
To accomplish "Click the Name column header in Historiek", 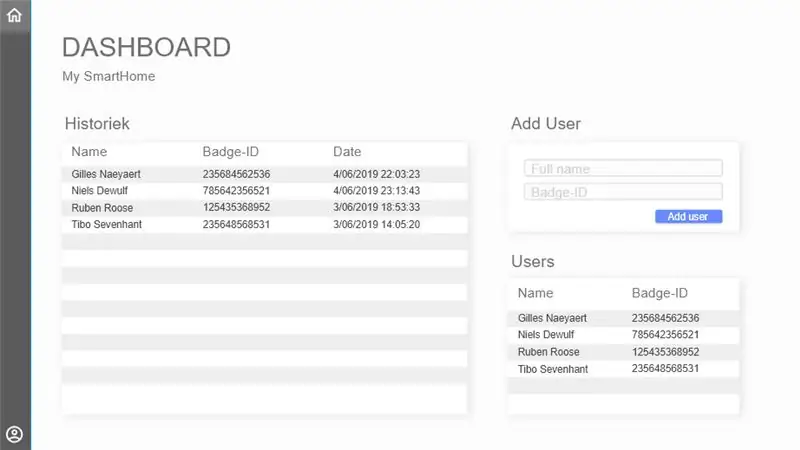I will (89, 152).
